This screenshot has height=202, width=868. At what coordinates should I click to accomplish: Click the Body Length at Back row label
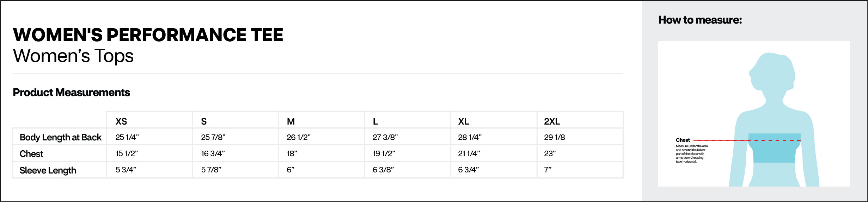(x=61, y=137)
